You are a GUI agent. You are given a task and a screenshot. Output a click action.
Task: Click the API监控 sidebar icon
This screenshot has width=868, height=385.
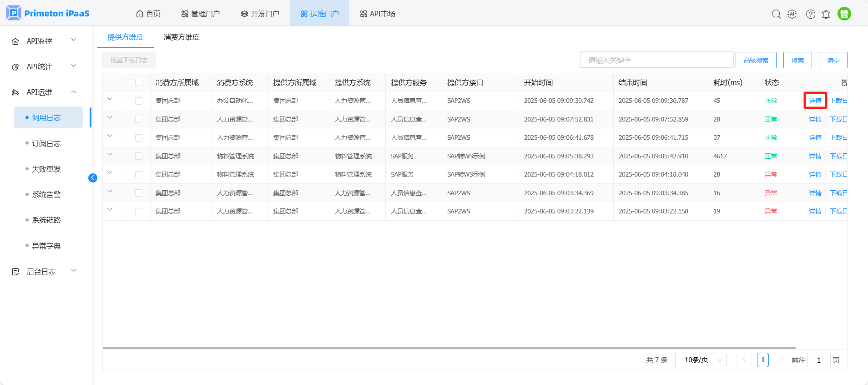pyautogui.click(x=15, y=41)
